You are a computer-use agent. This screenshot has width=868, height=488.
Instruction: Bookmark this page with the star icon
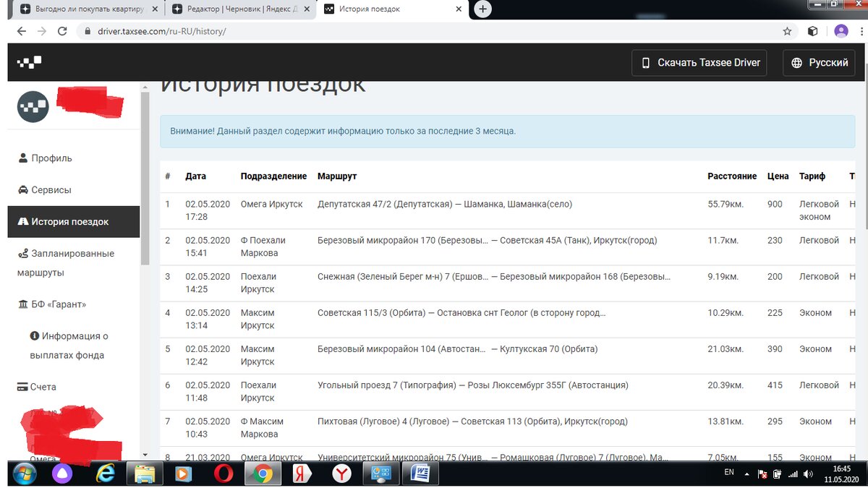(787, 31)
